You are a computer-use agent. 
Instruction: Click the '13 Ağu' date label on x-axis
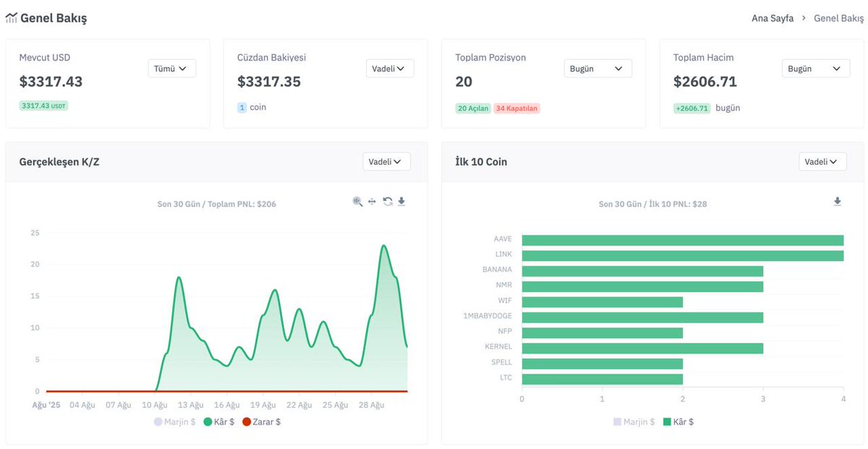point(190,405)
